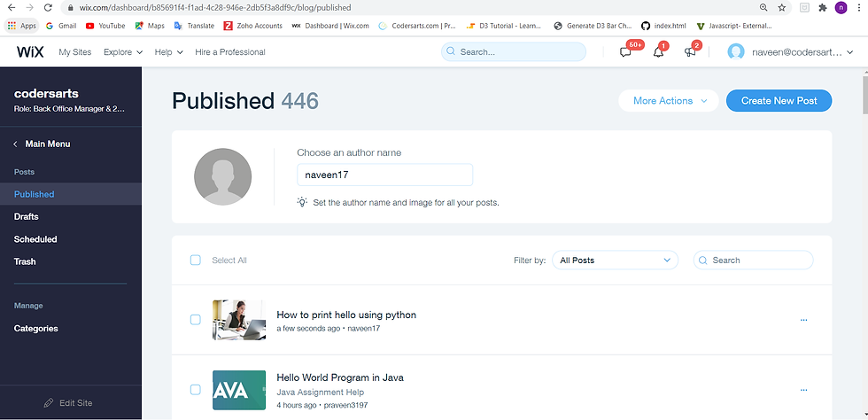Open the YouTube bookmark

pyautogui.click(x=105, y=26)
